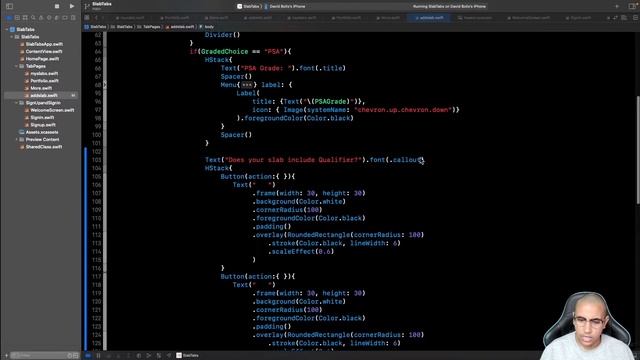Open the debug navigator
This screenshot has height=360, width=640.
pyautogui.click(x=57, y=18)
